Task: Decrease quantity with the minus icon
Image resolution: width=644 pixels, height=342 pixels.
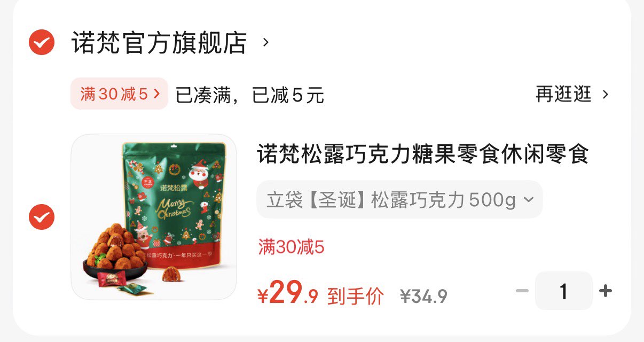Action: point(522,291)
